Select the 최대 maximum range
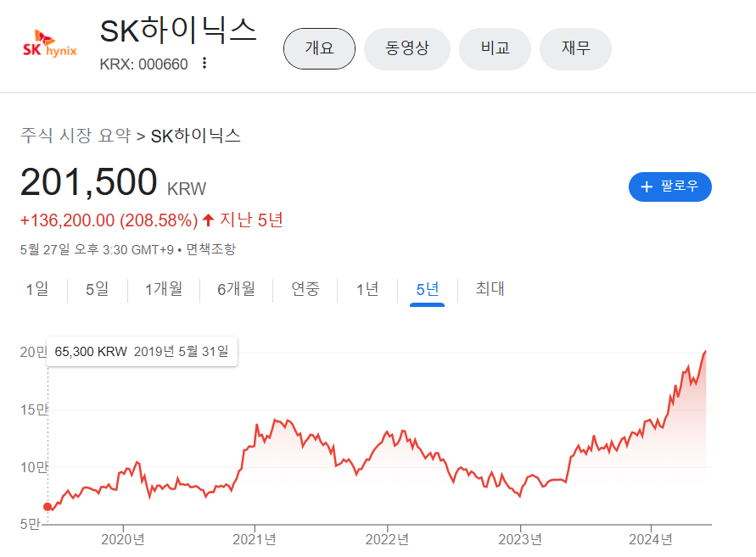This screenshot has width=756, height=557. (490, 290)
